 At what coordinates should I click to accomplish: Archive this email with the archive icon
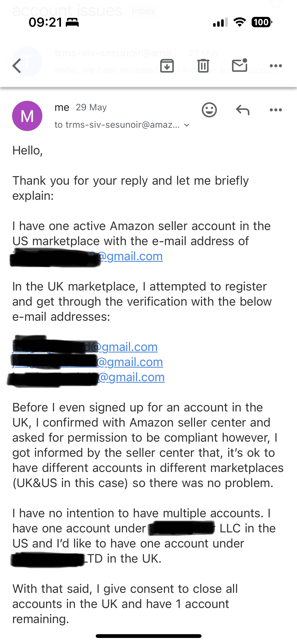pyautogui.click(x=167, y=66)
